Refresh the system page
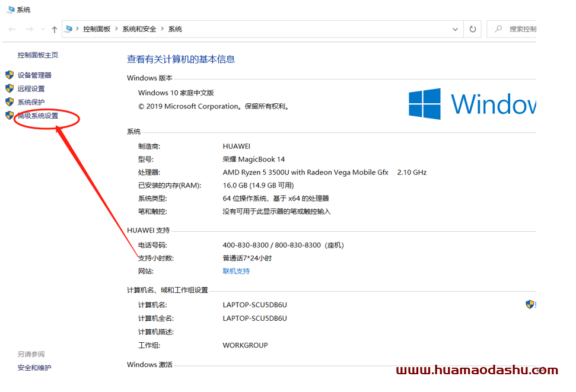Screen dimensions: 576x392 point(473,29)
